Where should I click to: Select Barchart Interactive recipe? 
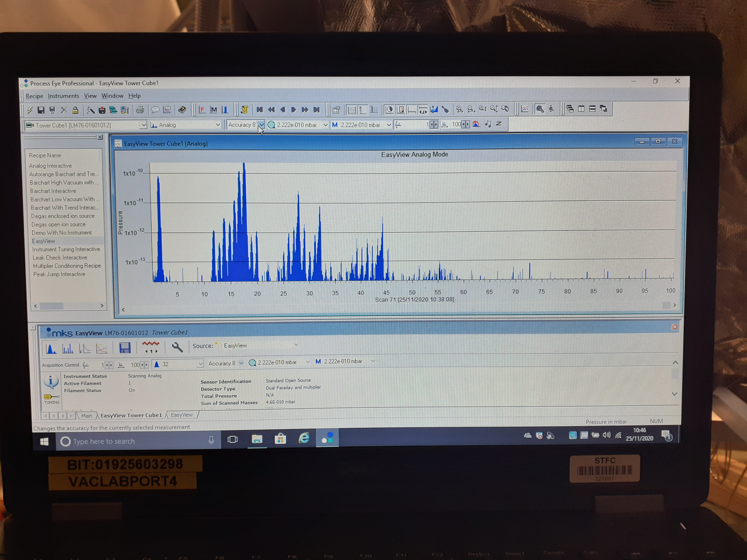53,191
